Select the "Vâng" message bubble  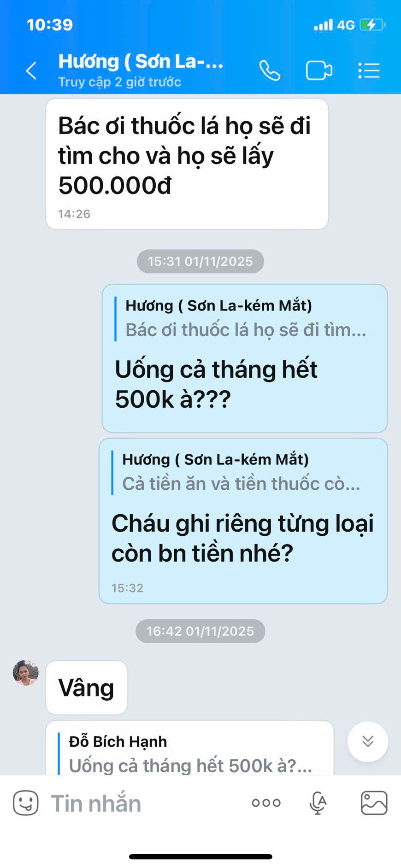click(87, 687)
